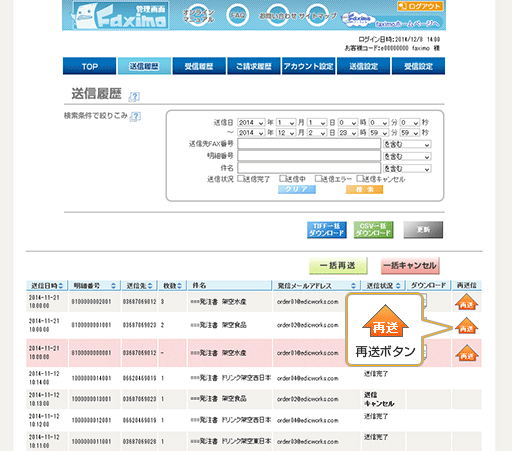This screenshot has height=451, width=512.
Task: Switch to the 受信履歴 tab
Action: click(x=199, y=66)
